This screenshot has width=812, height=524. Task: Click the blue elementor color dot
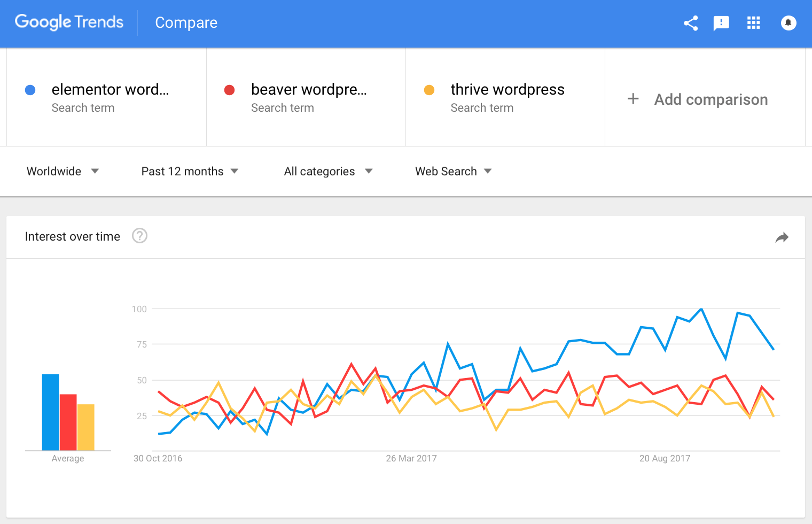pyautogui.click(x=30, y=90)
